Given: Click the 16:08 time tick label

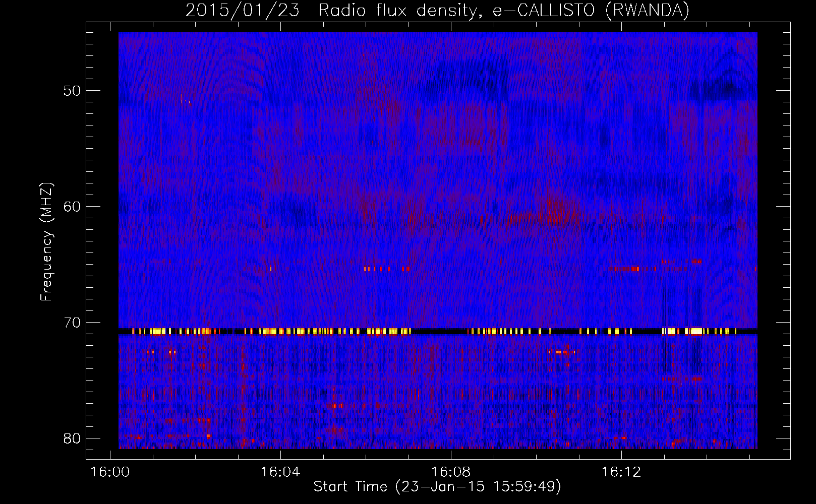Looking at the screenshot, I should tap(451, 472).
